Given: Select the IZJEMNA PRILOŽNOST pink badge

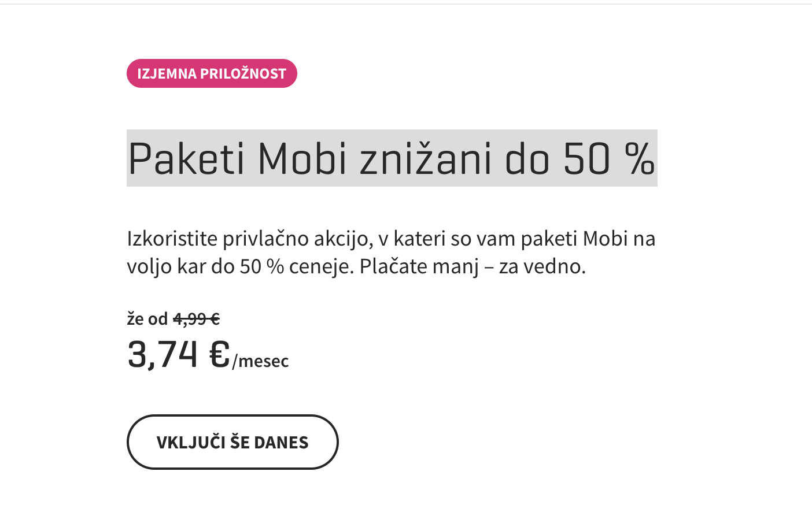Looking at the screenshot, I should 212,73.
